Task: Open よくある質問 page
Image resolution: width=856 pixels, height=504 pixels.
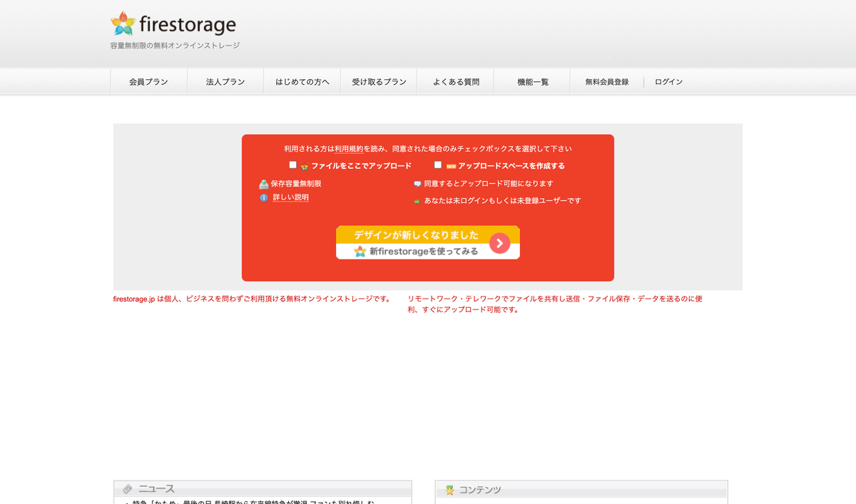Action: [x=456, y=82]
